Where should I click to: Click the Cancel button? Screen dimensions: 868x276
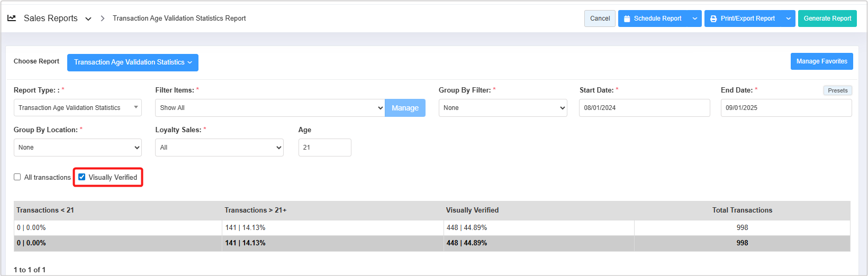click(x=600, y=19)
